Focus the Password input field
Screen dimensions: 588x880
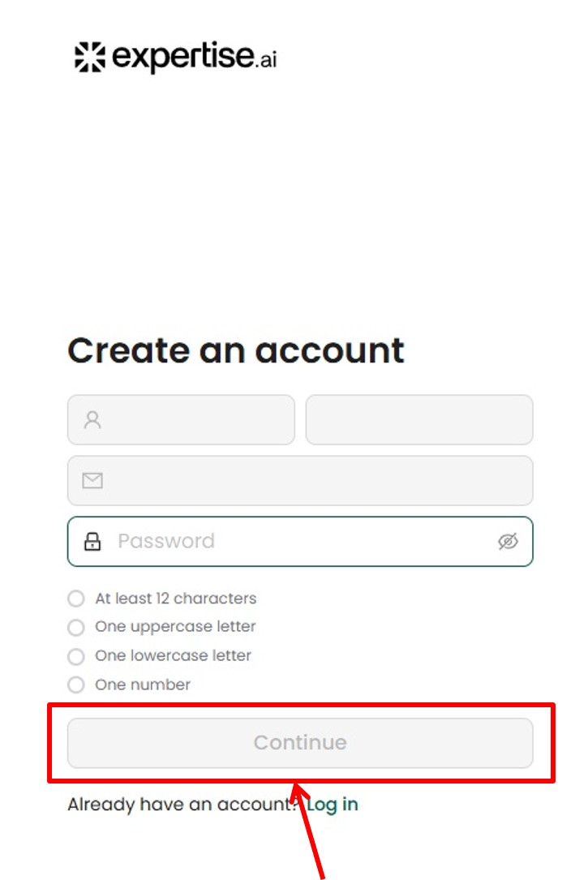(x=300, y=541)
